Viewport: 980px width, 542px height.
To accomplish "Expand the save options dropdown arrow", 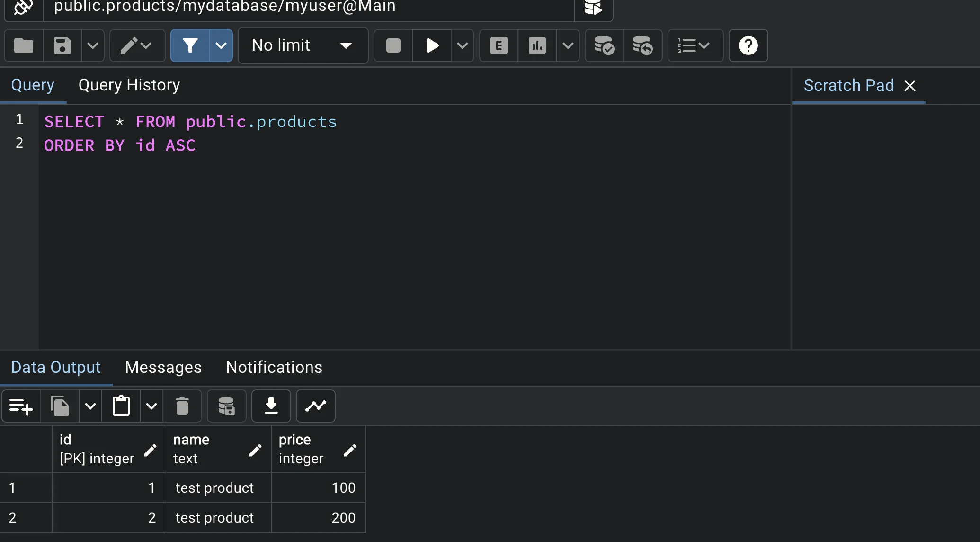I will click(x=93, y=45).
